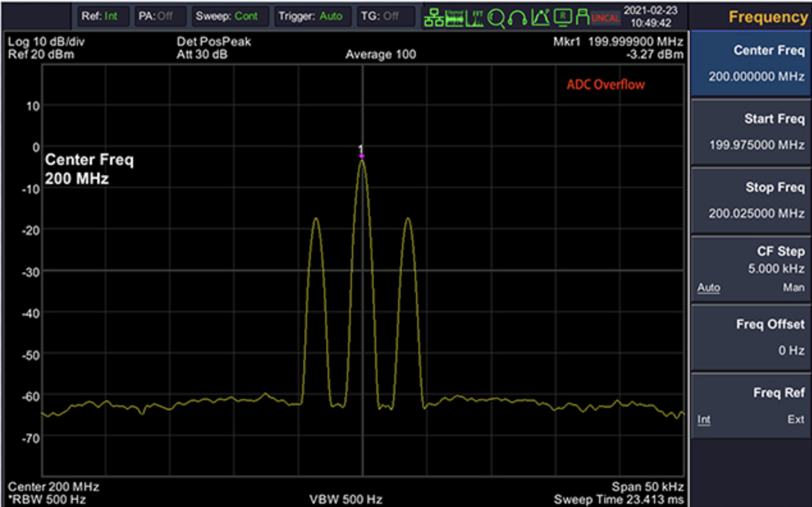Image resolution: width=812 pixels, height=507 pixels.
Task: Click the USB storage device icon
Action: [582, 18]
